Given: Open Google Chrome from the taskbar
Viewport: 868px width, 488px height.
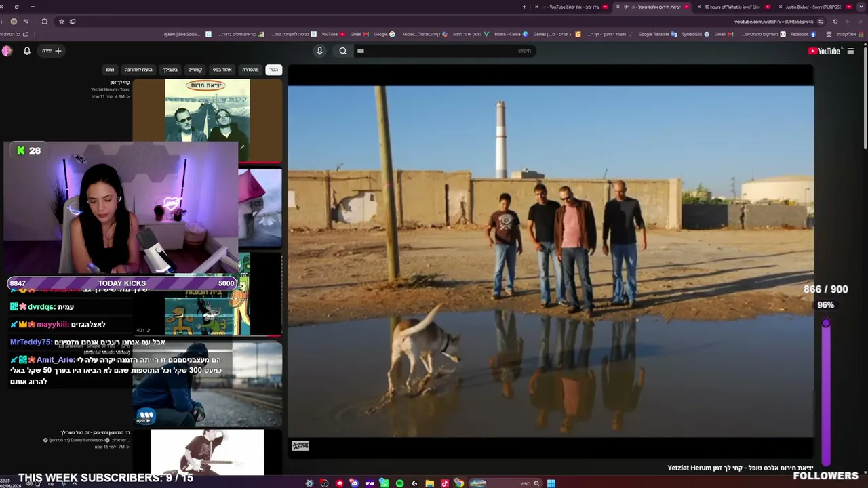Looking at the screenshot, I should click(x=459, y=483).
